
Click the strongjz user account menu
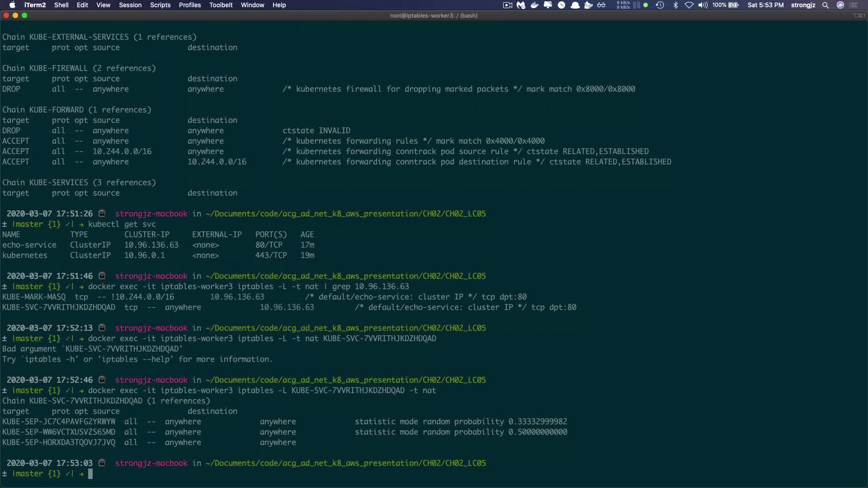tap(803, 5)
